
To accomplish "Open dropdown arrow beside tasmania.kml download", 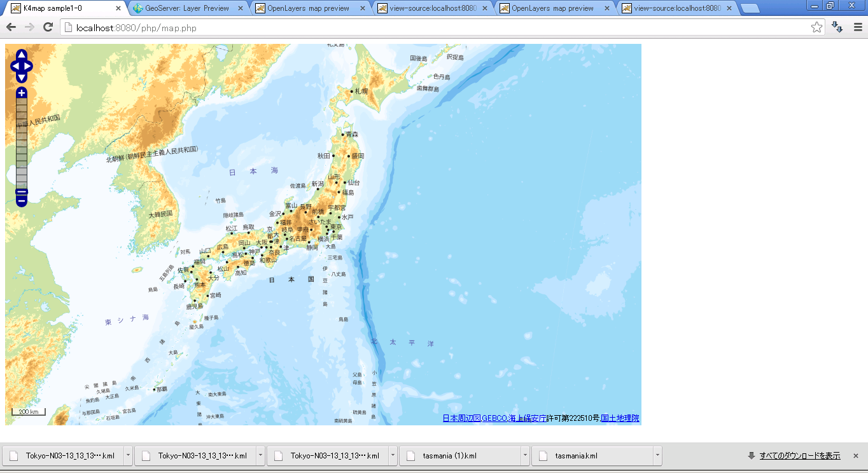I will click(657, 456).
